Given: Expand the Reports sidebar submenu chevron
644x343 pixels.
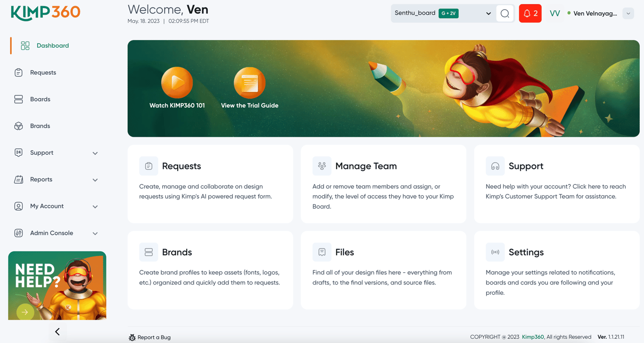Looking at the screenshot, I should tap(95, 180).
